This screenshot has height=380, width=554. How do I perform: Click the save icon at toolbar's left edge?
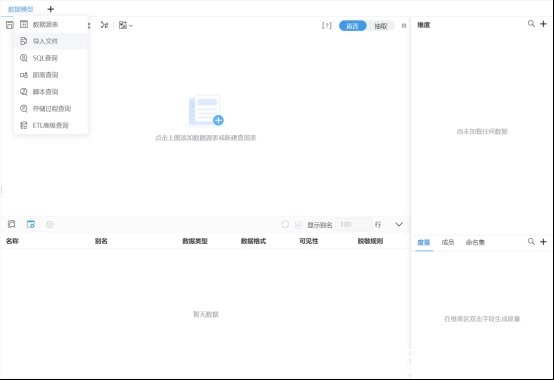(10, 25)
